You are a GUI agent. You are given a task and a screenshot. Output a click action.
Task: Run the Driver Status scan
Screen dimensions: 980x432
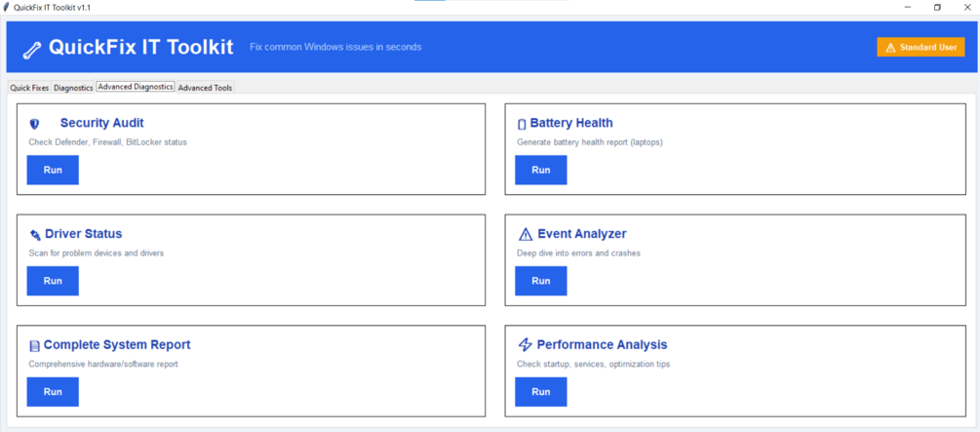[53, 281]
